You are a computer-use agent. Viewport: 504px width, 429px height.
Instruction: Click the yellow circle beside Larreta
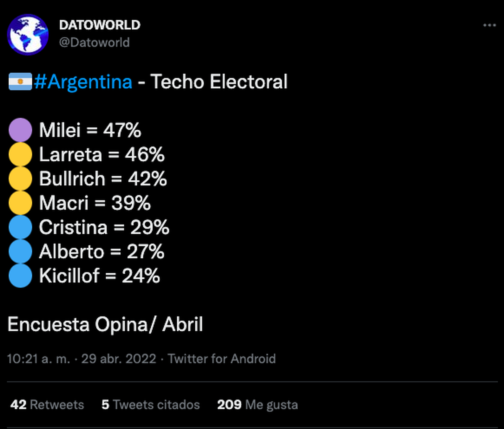[20, 154]
